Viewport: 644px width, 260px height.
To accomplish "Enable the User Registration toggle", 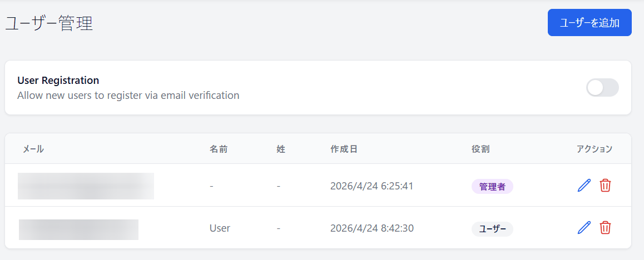I will (x=602, y=88).
